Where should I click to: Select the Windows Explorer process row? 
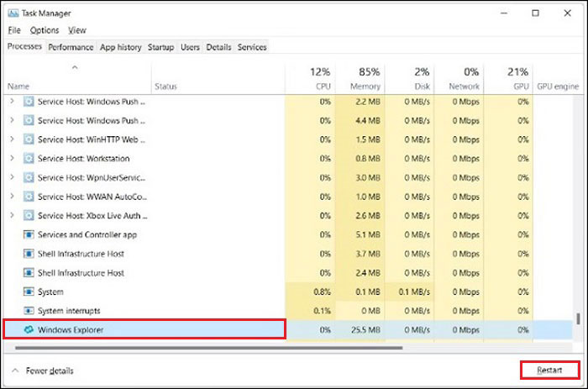coord(288,329)
